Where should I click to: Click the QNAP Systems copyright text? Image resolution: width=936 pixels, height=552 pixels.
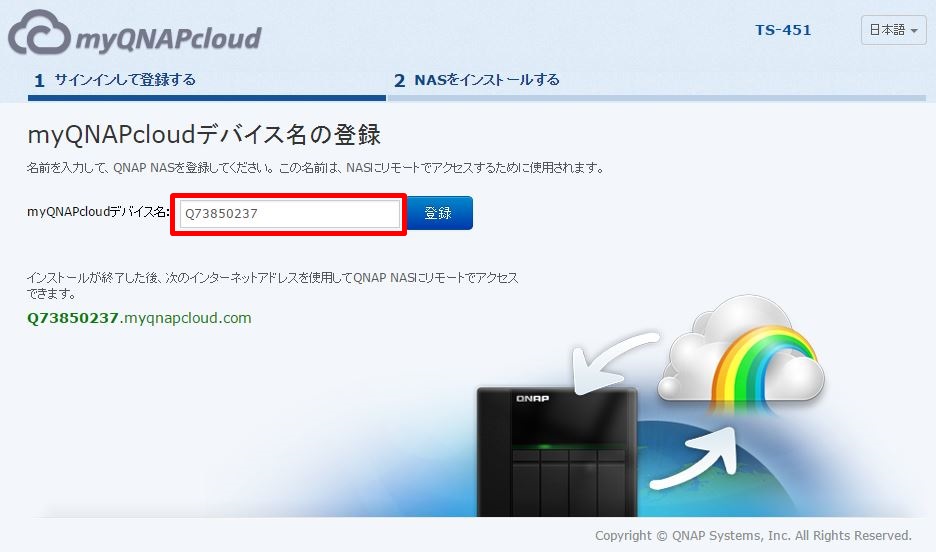tap(753, 536)
